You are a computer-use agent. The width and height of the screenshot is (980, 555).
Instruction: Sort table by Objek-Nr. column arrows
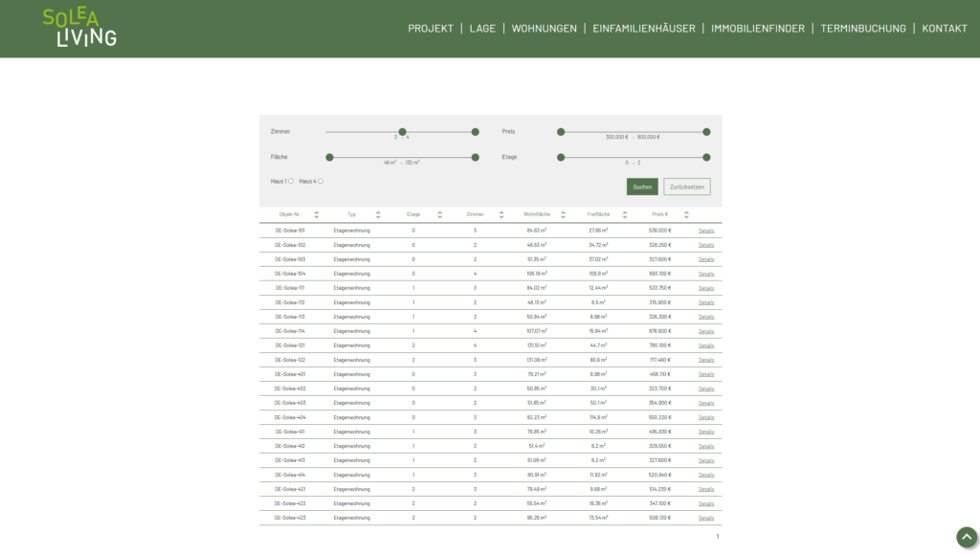click(316, 214)
